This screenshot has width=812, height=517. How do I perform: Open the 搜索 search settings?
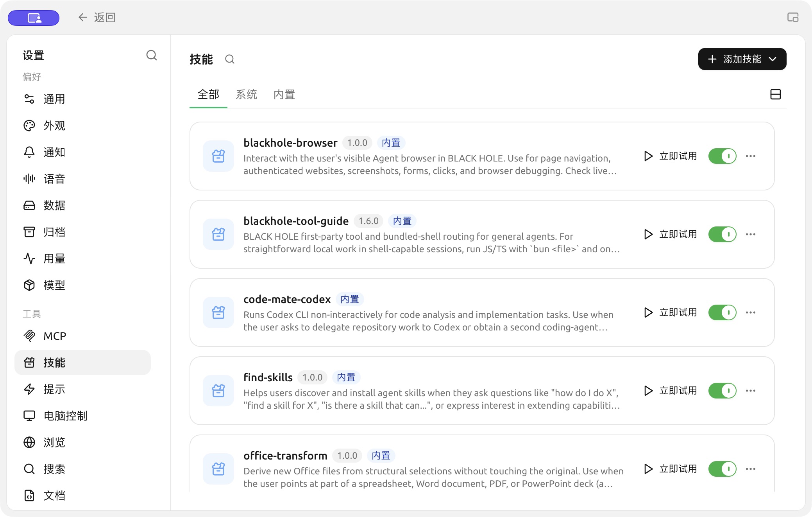point(82,469)
